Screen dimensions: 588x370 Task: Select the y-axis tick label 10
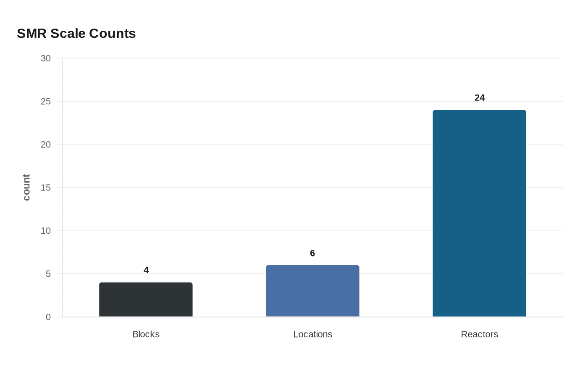pyautogui.click(x=45, y=231)
